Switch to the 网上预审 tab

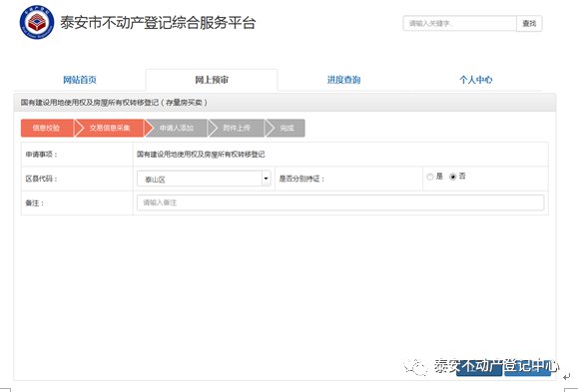212,80
